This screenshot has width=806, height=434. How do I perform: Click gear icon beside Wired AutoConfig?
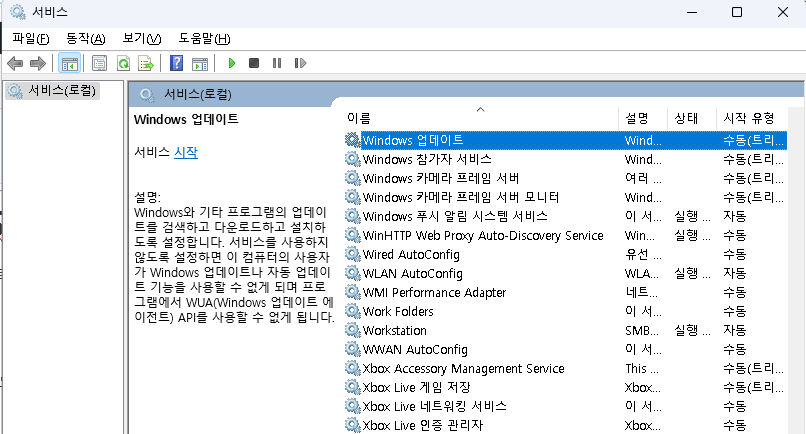(352, 254)
